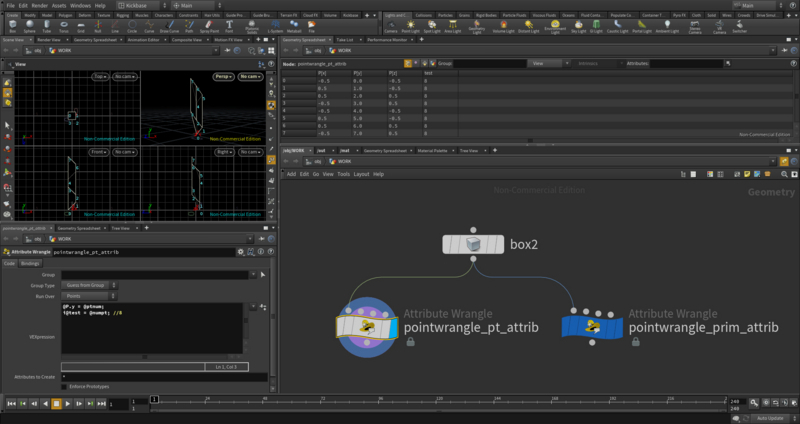This screenshot has width=800, height=424.
Task: Add a GI Light
Action: [x=596, y=26]
